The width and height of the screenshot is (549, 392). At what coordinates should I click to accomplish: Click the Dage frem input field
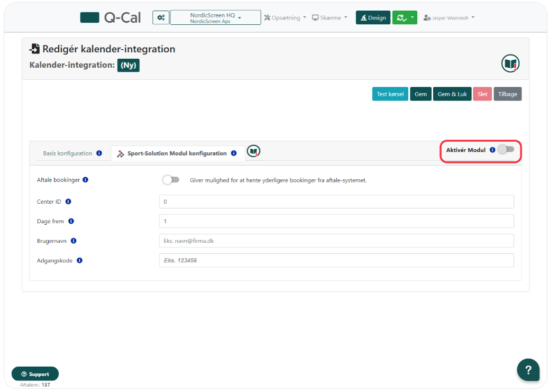coord(336,221)
